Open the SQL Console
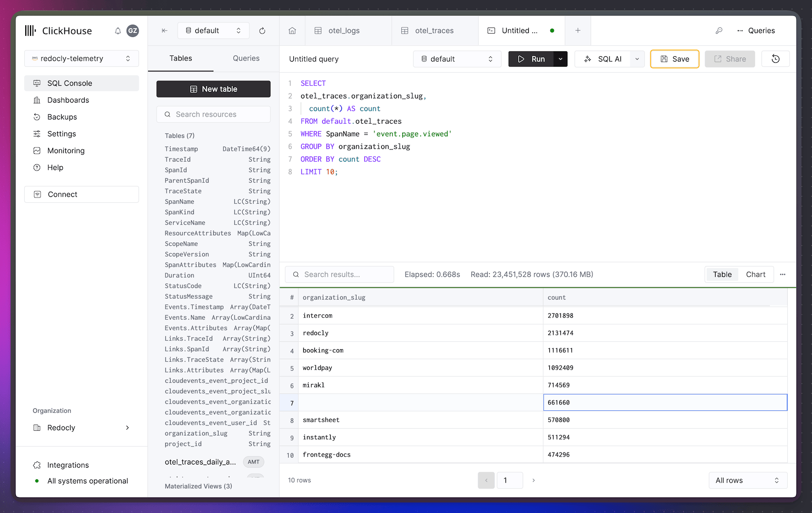The width and height of the screenshot is (812, 513). pos(82,83)
